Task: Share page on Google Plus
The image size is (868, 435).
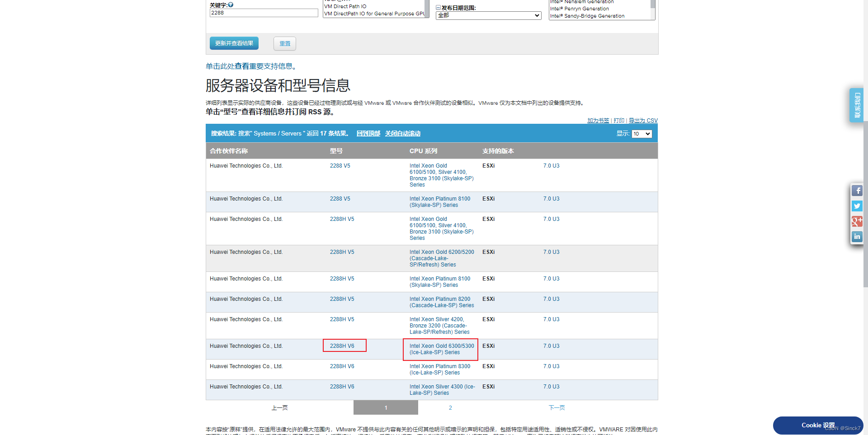Action: tap(857, 221)
